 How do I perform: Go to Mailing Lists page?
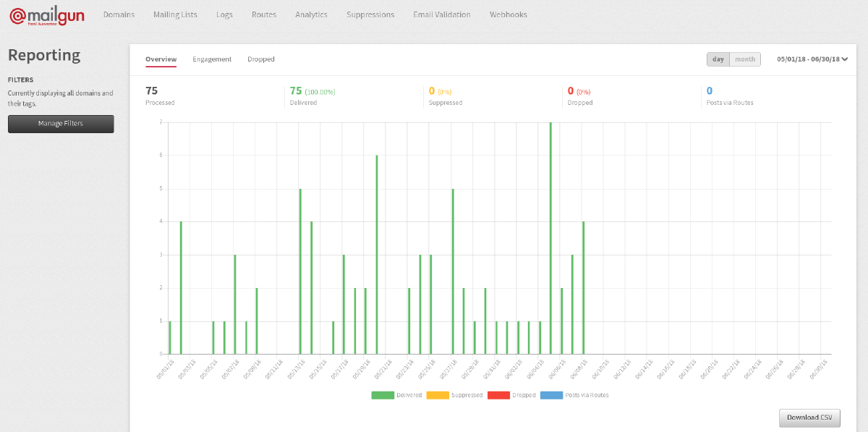tap(175, 14)
